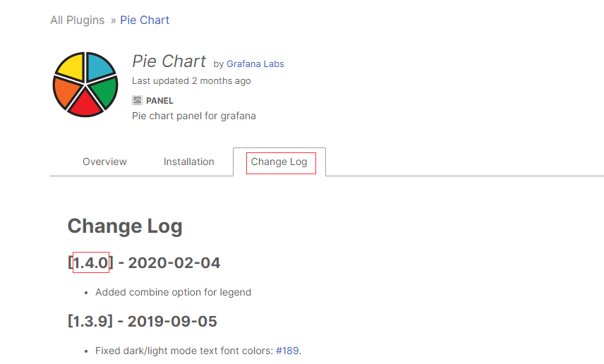Switch to the Overview tab
The height and width of the screenshot is (364, 604).
click(104, 162)
